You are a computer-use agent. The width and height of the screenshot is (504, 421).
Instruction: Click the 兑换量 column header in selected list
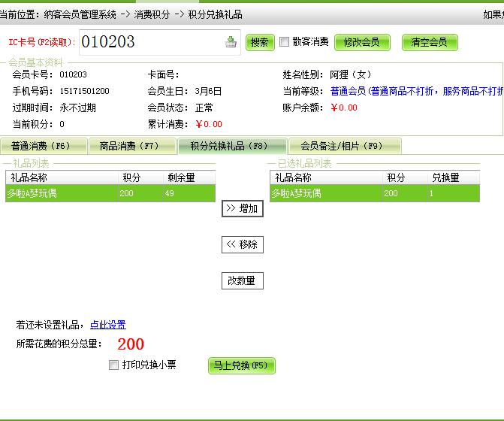click(445, 177)
